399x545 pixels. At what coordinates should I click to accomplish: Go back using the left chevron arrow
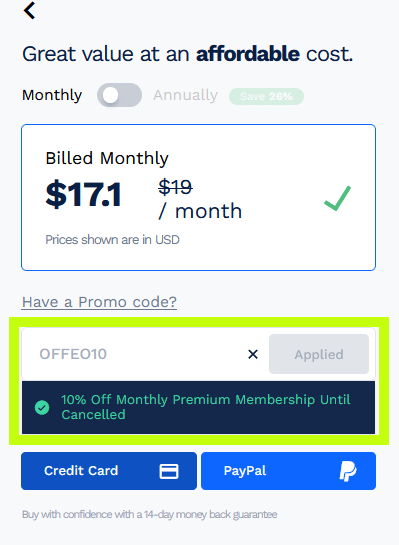pos(30,10)
